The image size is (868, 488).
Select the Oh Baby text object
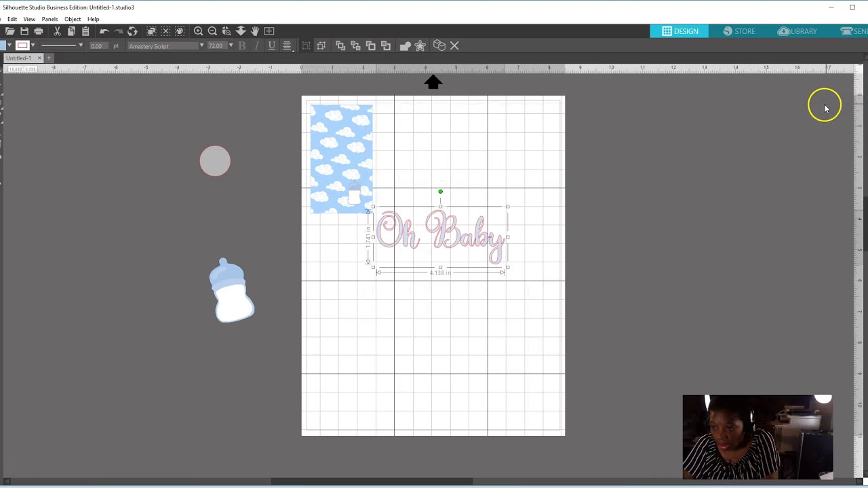pyautogui.click(x=441, y=237)
